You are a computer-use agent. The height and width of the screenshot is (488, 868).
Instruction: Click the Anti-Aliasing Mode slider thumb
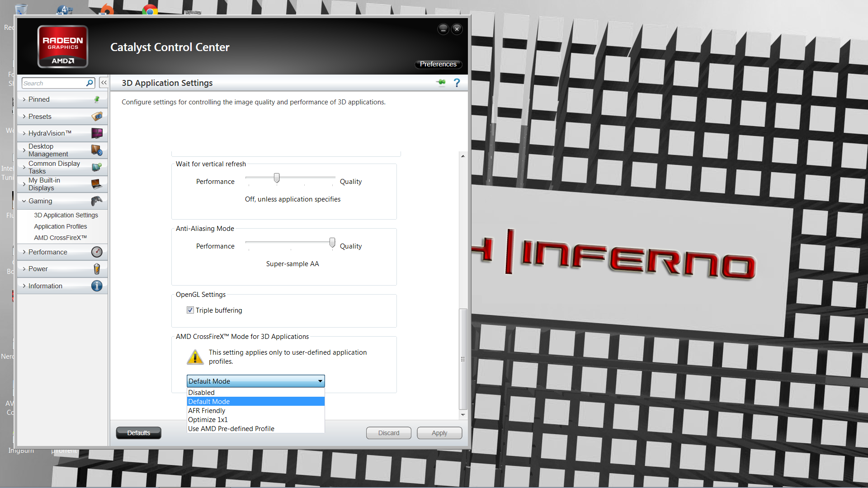[332, 243]
